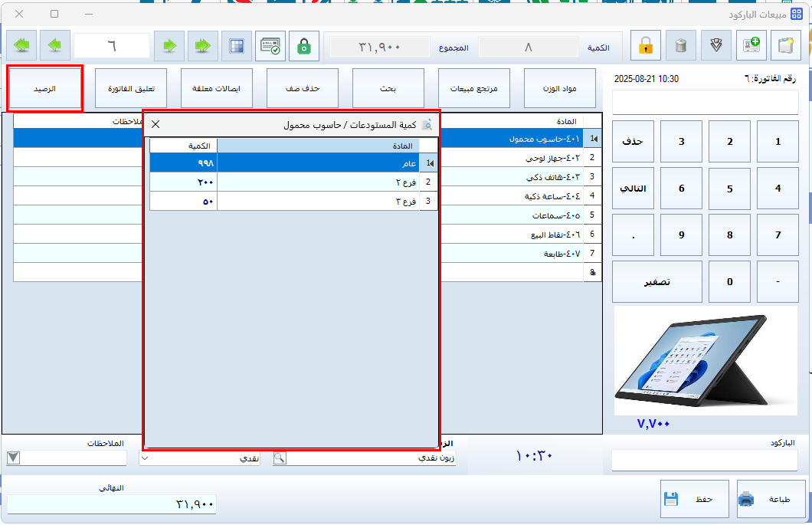Open ايصالات معلقة suspended receipts
This screenshot has height=525, width=812.
tap(217, 89)
